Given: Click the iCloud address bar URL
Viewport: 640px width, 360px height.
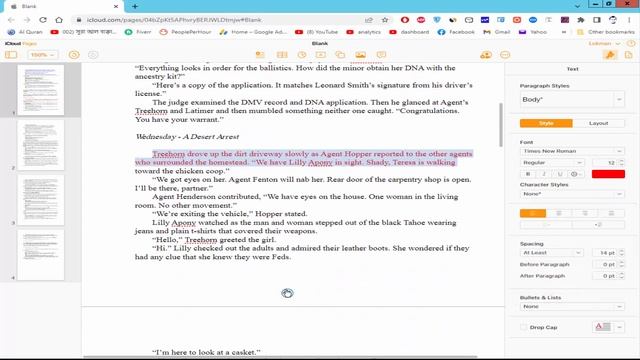Looking at the screenshot, I should [x=174, y=20].
